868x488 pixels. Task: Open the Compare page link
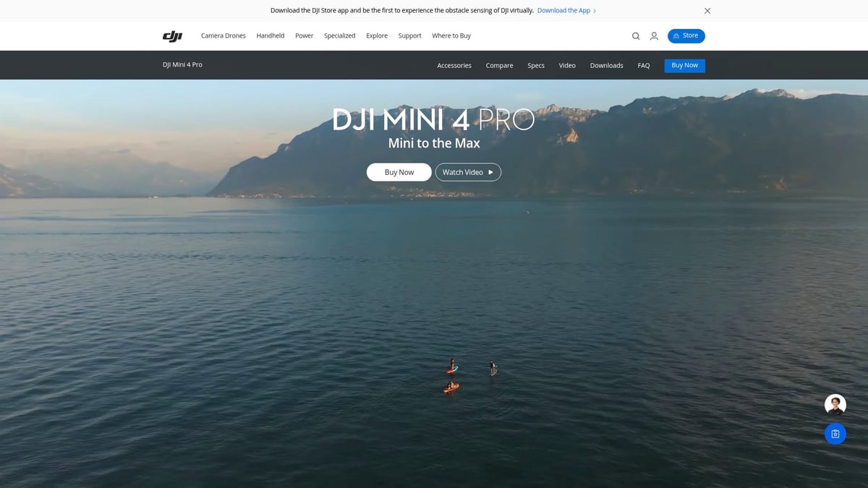pos(499,65)
